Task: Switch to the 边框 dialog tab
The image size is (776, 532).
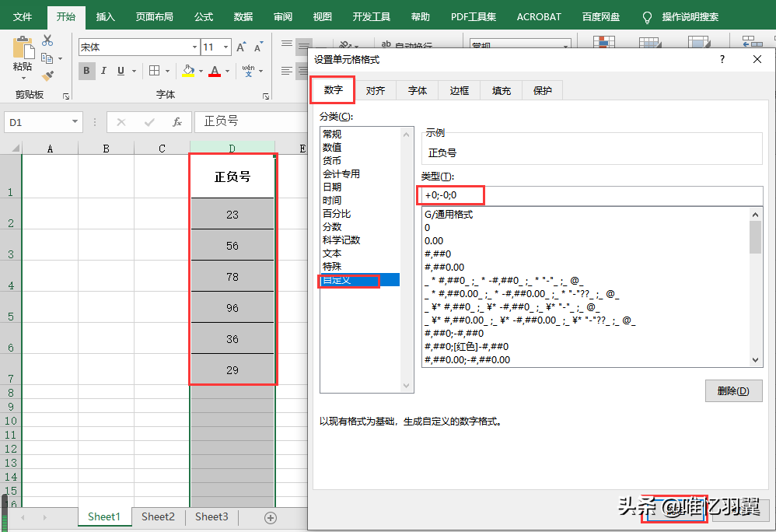Action: [460, 90]
